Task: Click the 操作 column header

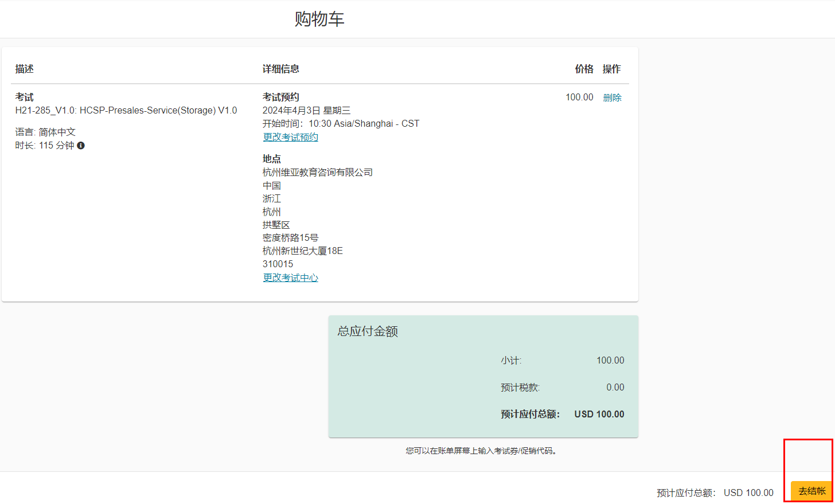Action: pos(611,69)
